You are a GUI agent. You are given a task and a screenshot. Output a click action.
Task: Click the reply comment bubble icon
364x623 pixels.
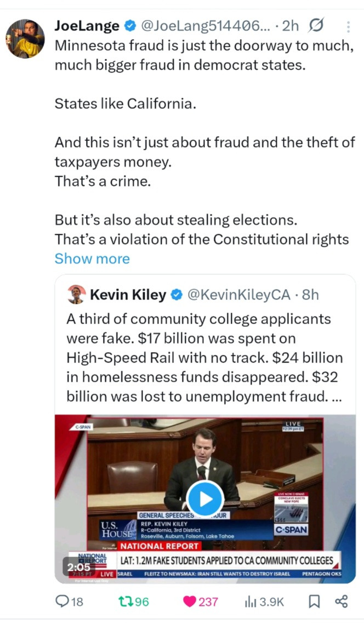62,602
